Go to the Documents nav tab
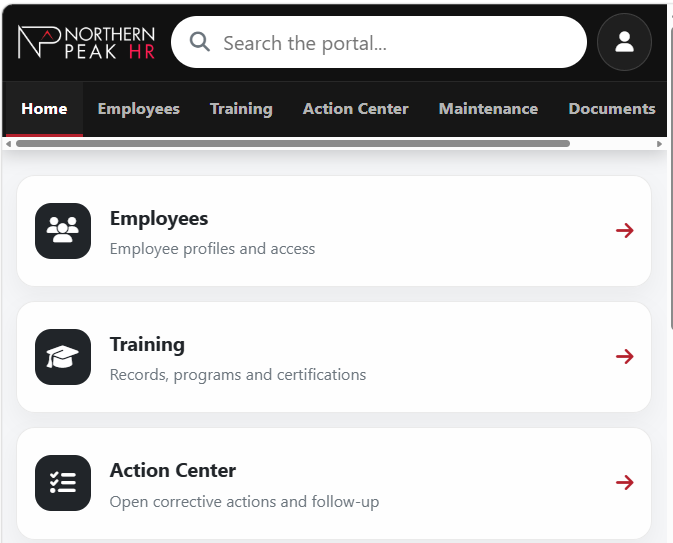This screenshot has height=543, width=673. click(x=612, y=109)
